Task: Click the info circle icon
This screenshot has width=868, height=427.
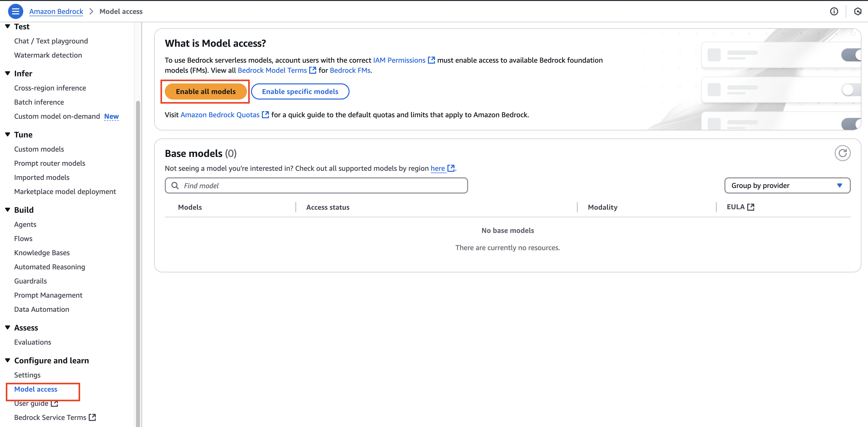Action: [834, 11]
